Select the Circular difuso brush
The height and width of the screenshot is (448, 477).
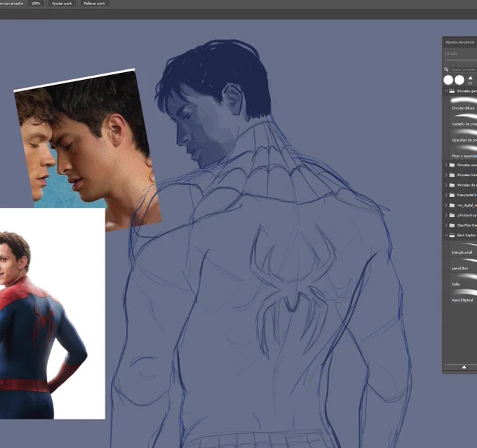pyautogui.click(x=463, y=103)
